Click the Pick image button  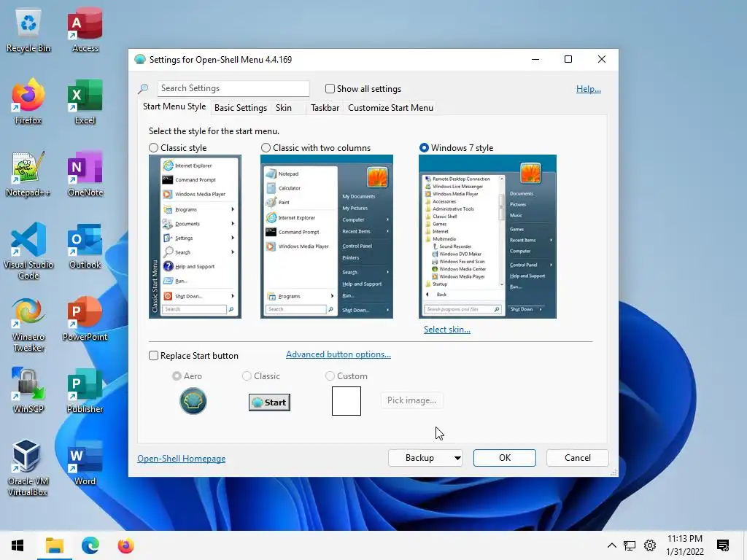[x=411, y=400]
